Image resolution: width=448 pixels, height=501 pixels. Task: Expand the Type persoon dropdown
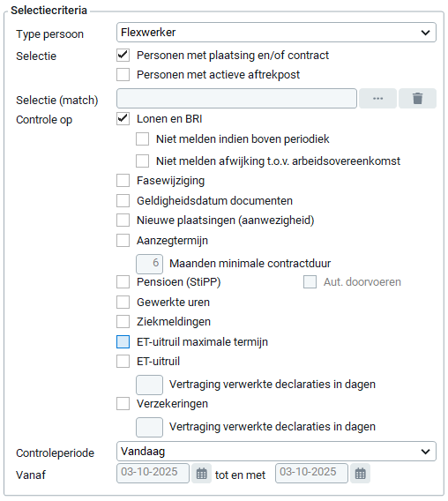pyautogui.click(x=276, y=33)
